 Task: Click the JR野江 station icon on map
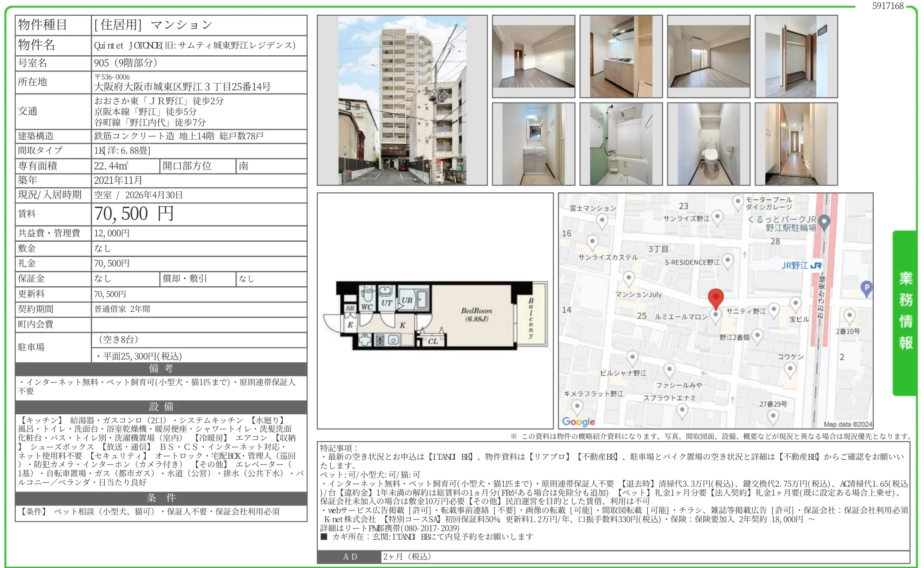(816, 266)
